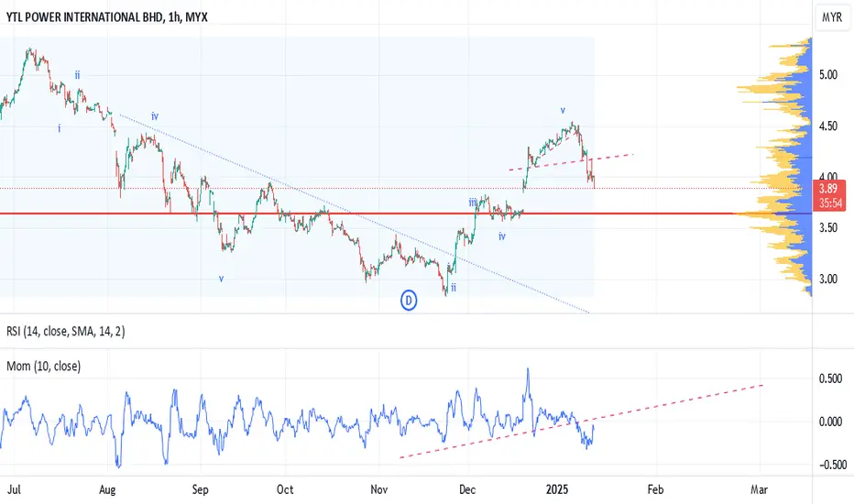Click the 3.50 price axis label
The height and width of the screenshot is (504, 854).
click(x=827, y=228)
